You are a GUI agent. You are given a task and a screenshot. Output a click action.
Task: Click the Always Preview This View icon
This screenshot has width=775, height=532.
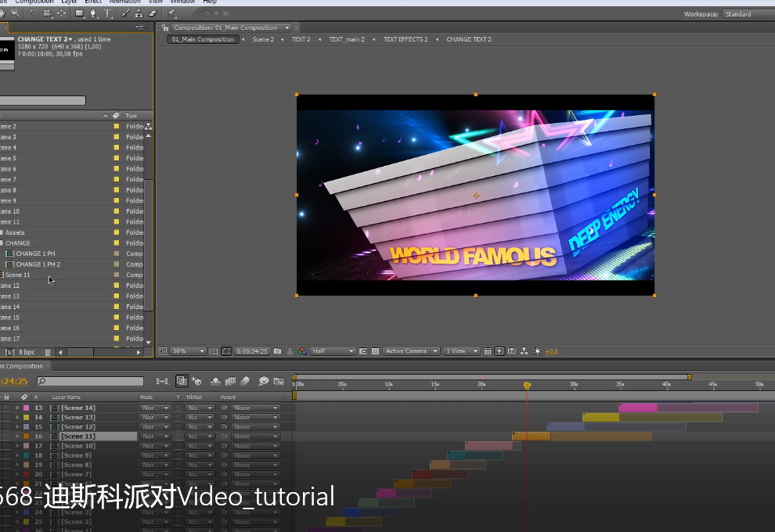163,351
